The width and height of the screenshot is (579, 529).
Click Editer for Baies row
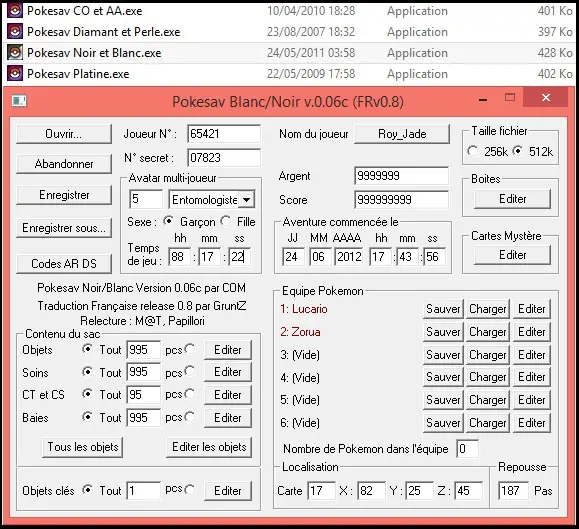point(228,418)
